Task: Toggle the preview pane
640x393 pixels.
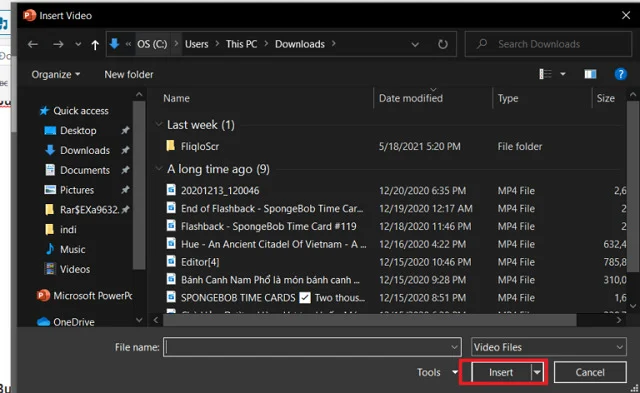Action: (590, 74)
